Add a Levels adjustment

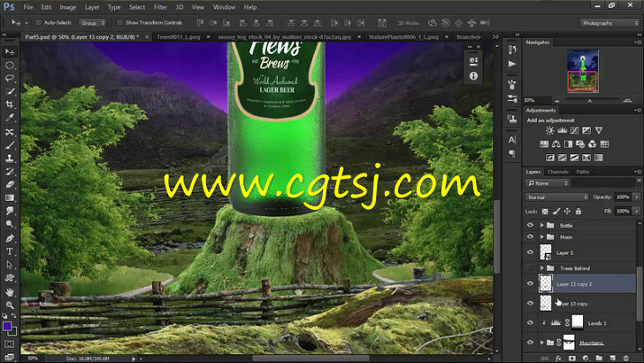[x=562, y=130]
